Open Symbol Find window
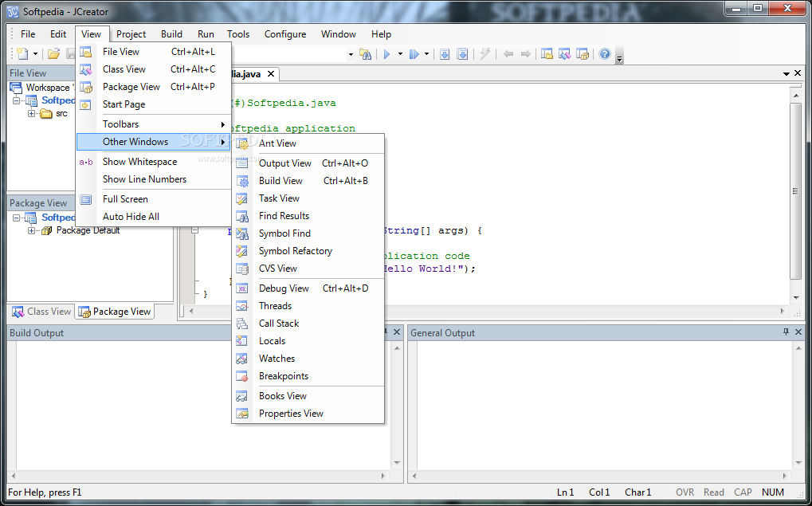812x506 pixels. tap(308, 233)
